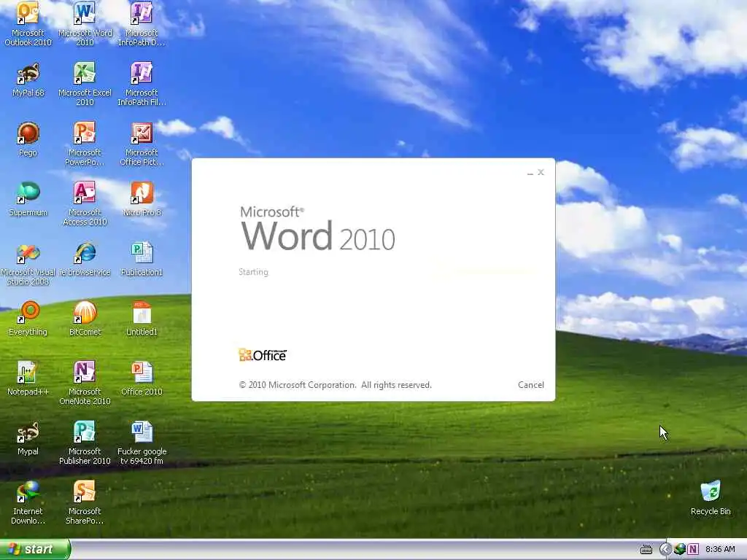Show hidden system tray icons arrow

pyautogui.click(x=665, y=550)
